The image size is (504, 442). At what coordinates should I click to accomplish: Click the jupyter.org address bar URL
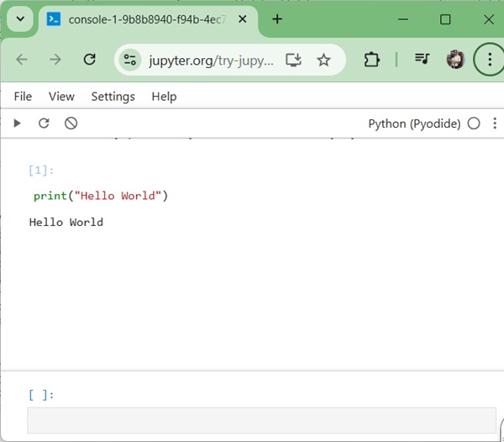coord(211,61)
